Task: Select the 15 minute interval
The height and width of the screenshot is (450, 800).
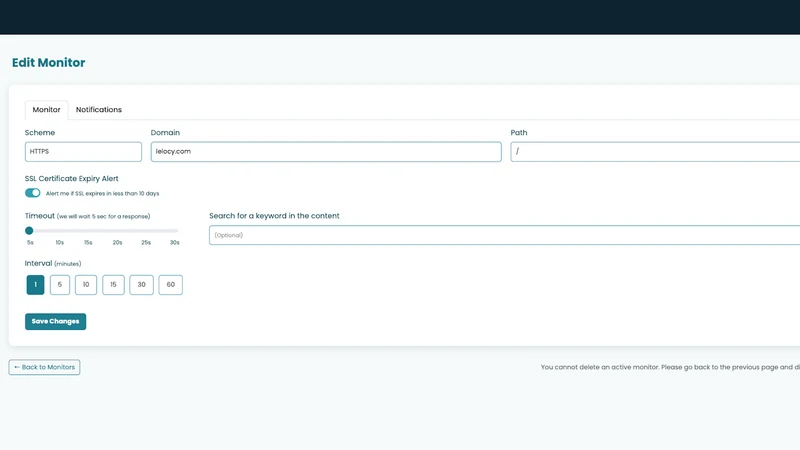Action: tap(113, 285)
